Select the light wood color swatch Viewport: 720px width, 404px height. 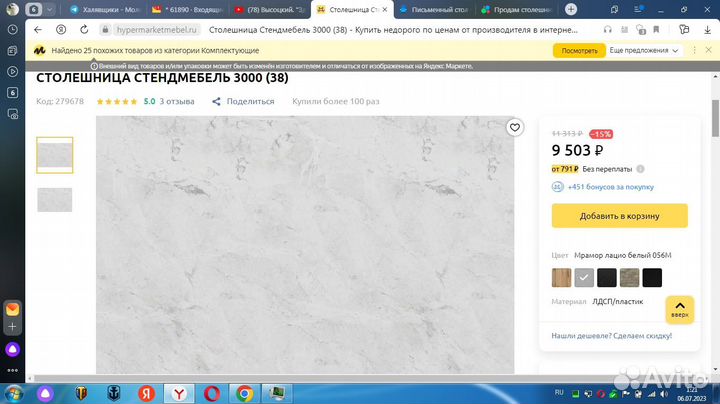pyautogui.click(x=561, y=278)
